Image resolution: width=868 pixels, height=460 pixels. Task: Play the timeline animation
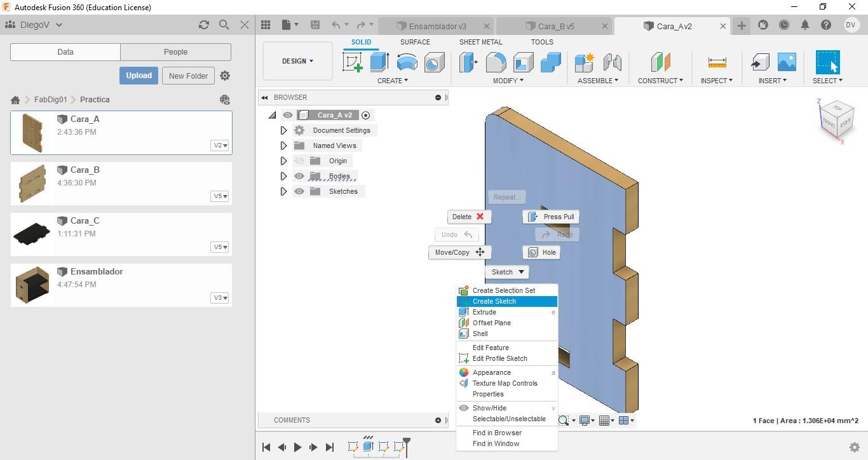(x=297, y=447)
